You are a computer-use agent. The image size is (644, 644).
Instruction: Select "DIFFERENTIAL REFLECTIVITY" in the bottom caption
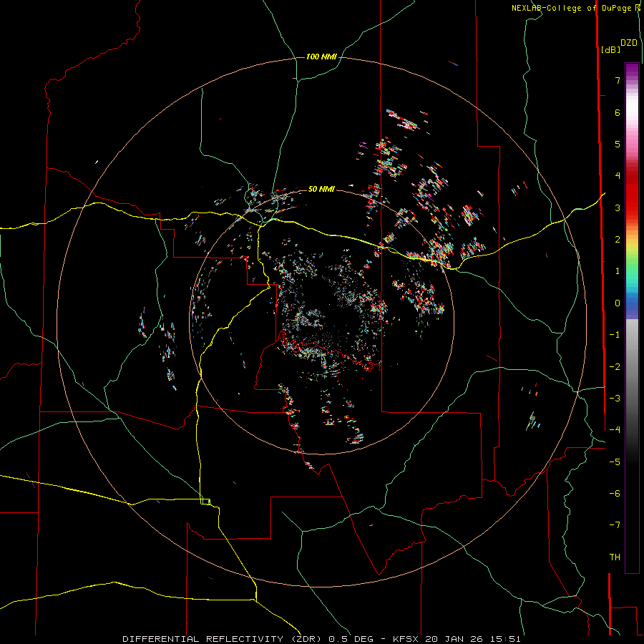(x=203, y=639)
